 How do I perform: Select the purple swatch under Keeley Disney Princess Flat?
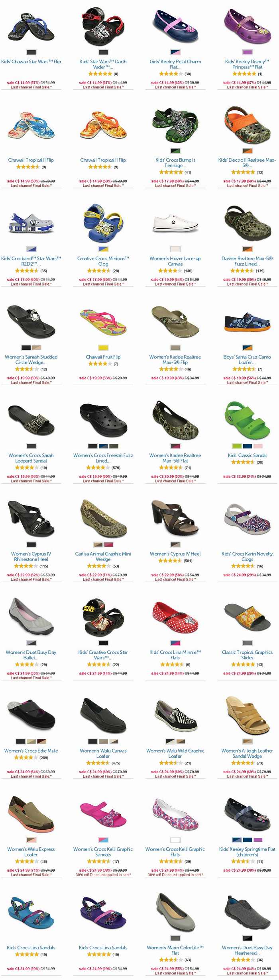(248, 52)
